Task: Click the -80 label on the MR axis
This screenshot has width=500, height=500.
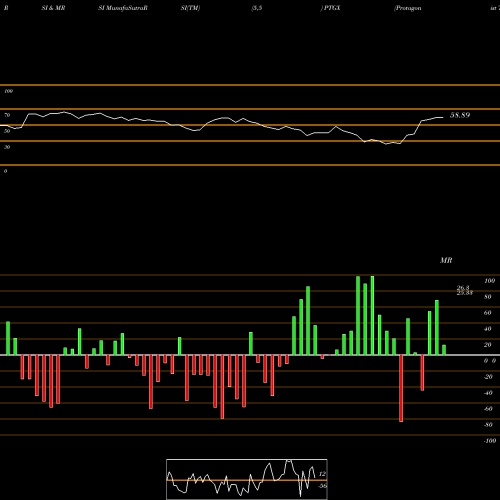Action: pyautogui.click(x=488, y=425)
